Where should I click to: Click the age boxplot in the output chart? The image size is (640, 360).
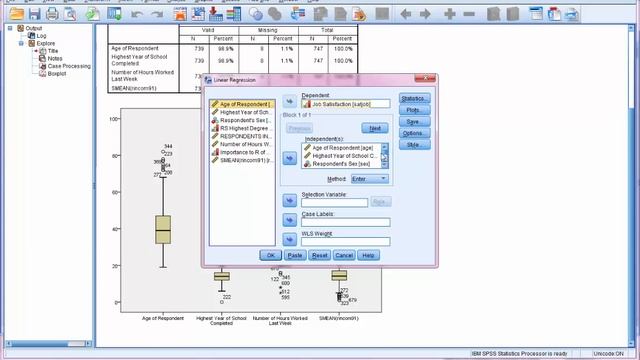[163, 230]
